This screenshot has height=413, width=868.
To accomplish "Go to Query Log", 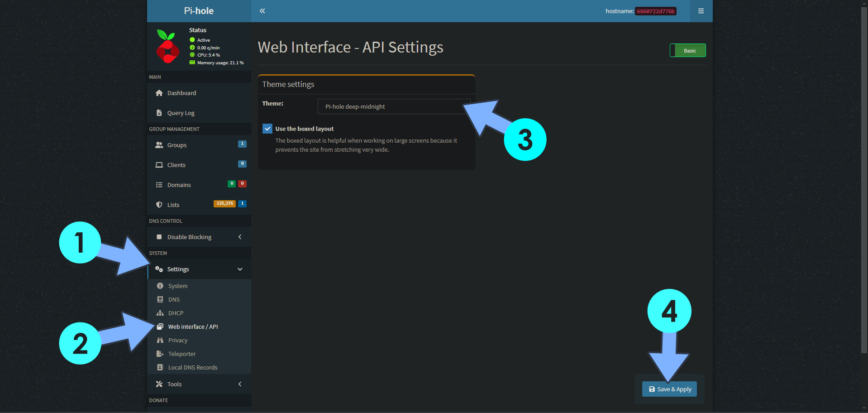I will 199,113.
